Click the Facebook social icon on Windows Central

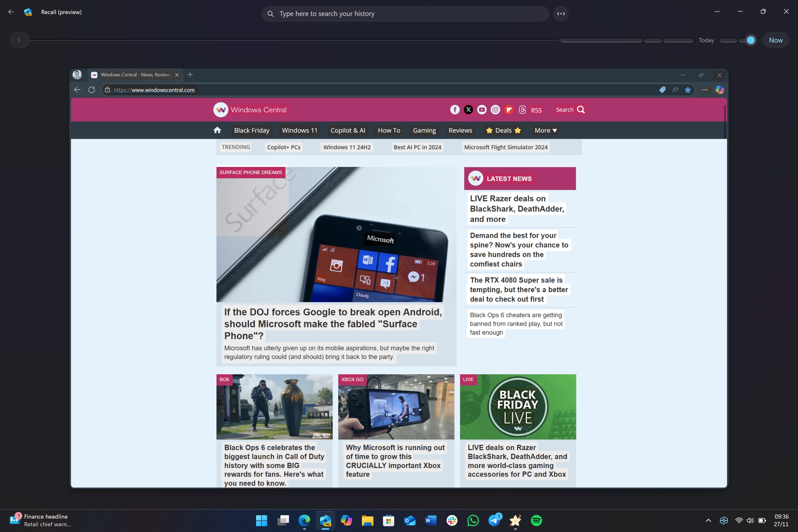pos(455,109)
